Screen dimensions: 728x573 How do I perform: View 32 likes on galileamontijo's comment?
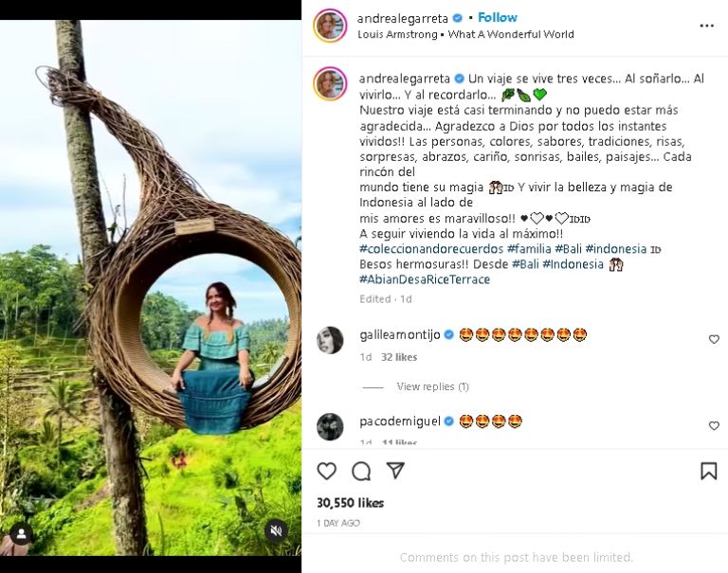[x=399, y=357]
